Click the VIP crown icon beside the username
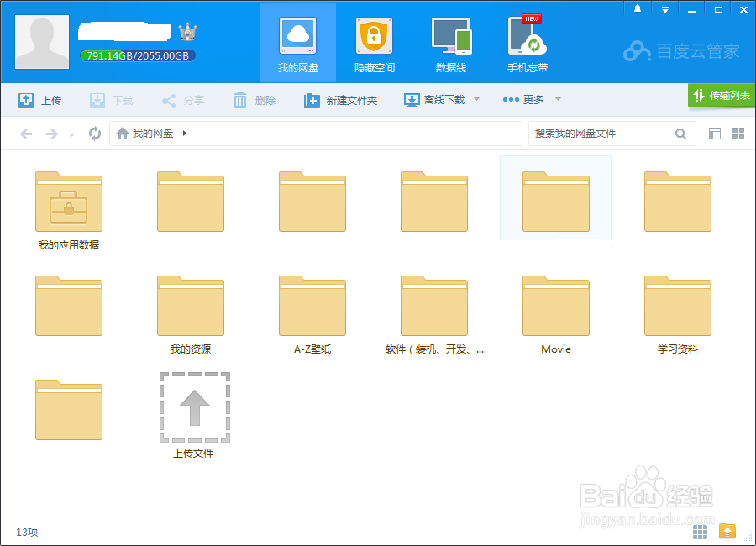 (188, 30)
